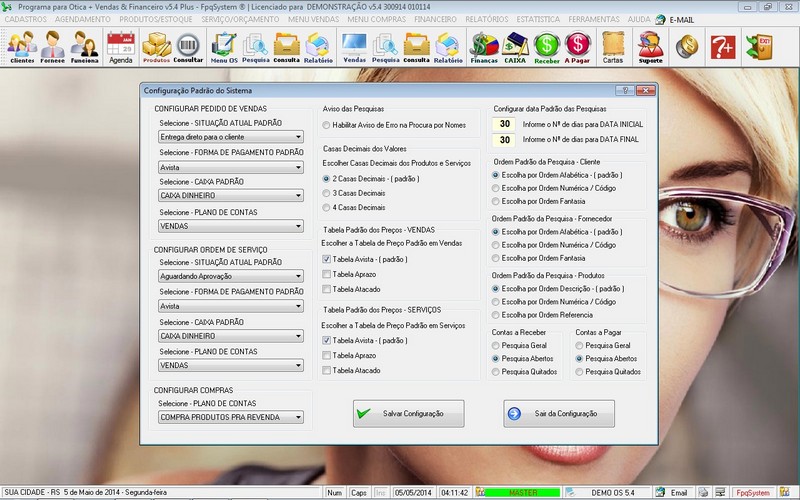Open the CAIXA cash register icon
800x500 pixels.
click(x=516, y=46)
